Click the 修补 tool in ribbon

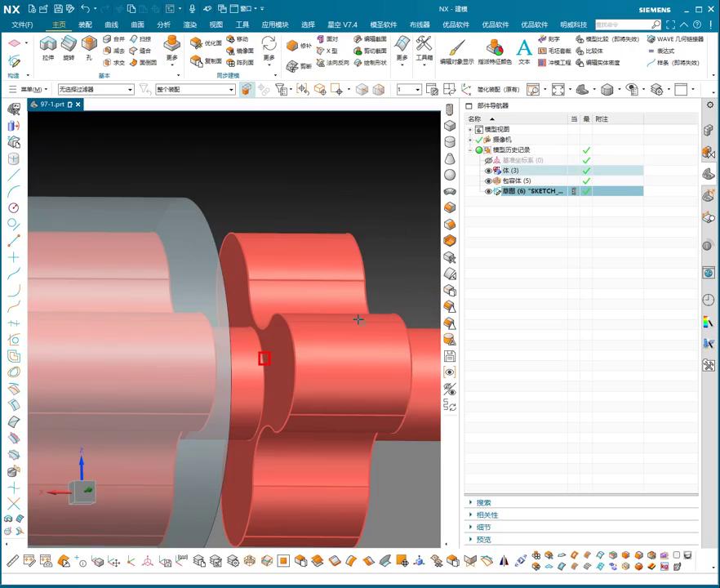pos(300,46)
